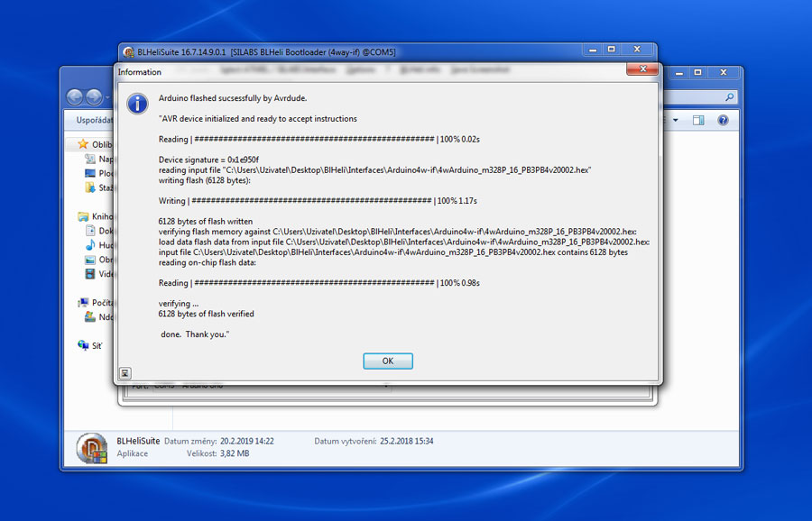Click 'Datum vytvoření: 25.2.2018 15:34' value
The width and height of the screenshot is (812, 521).
coord(407,441)
